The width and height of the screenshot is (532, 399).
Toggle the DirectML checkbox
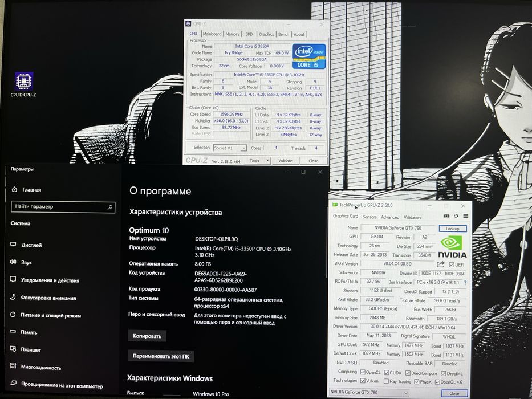pyautogui.click(x=444, y=373)
